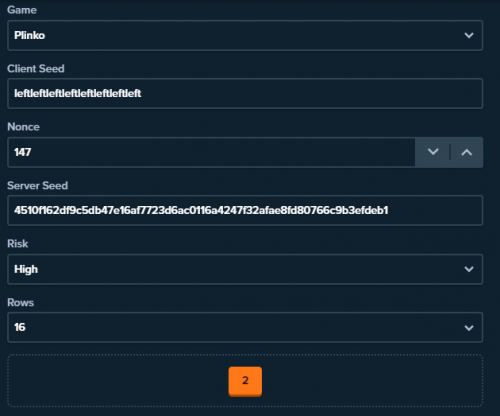
Task: Open the Rows dropdown showing 16
Action: pyautogui.click(x=245, y=327)
